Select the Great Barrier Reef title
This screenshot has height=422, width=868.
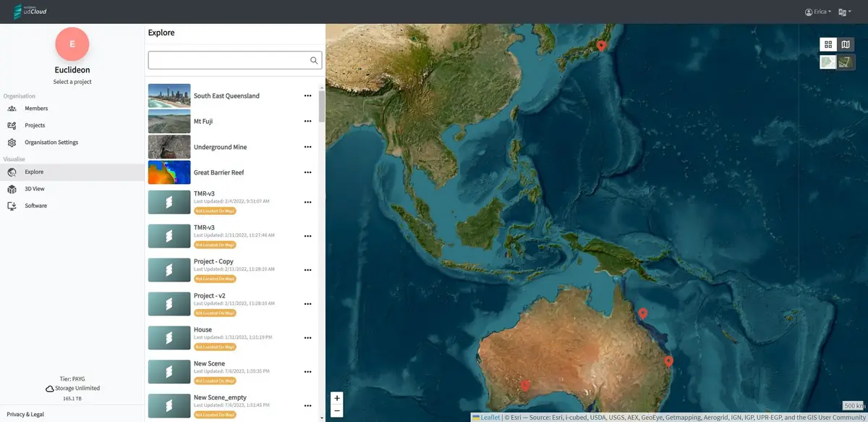click(x=218, y=172)
